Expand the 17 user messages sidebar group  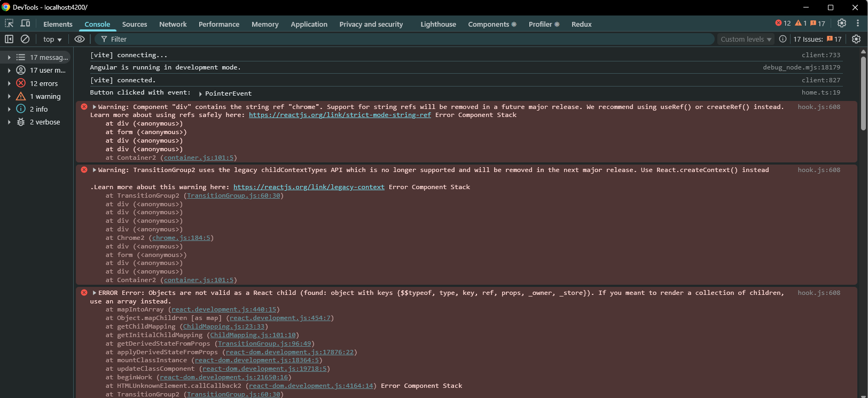pos(9,70)
